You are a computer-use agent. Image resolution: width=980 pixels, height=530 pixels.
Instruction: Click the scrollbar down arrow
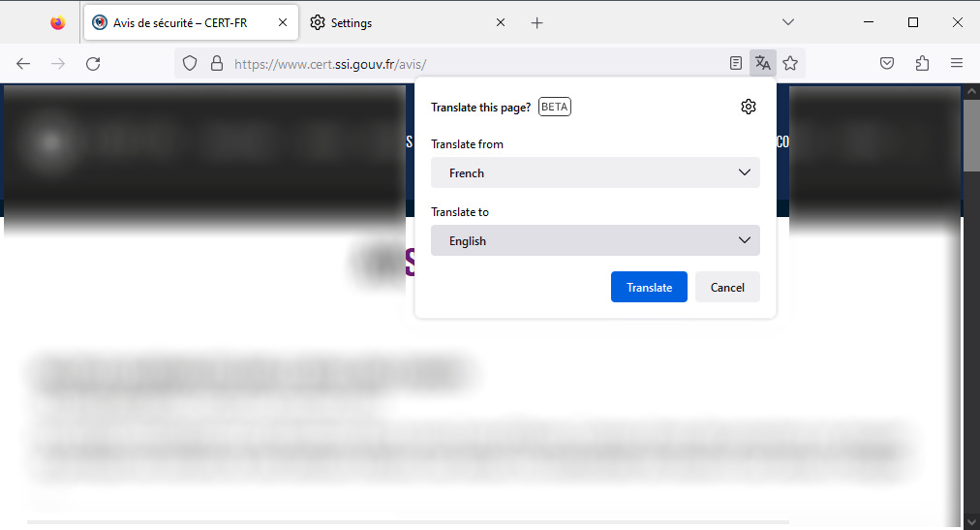(971, 522)
